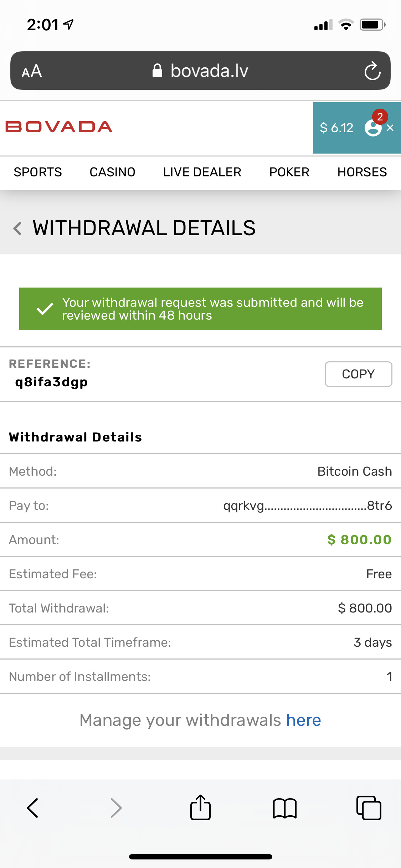Open Safari bookmarks book icon
This screenshot has width=401, height=868.
point(284,808)
